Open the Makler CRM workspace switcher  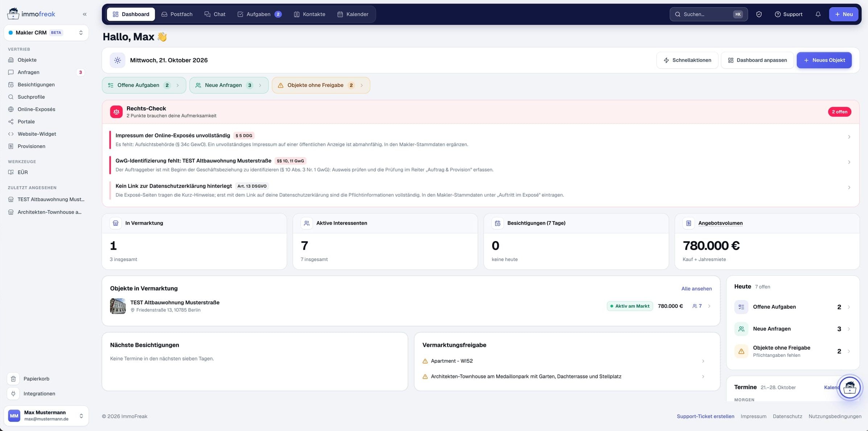(46, 33)
